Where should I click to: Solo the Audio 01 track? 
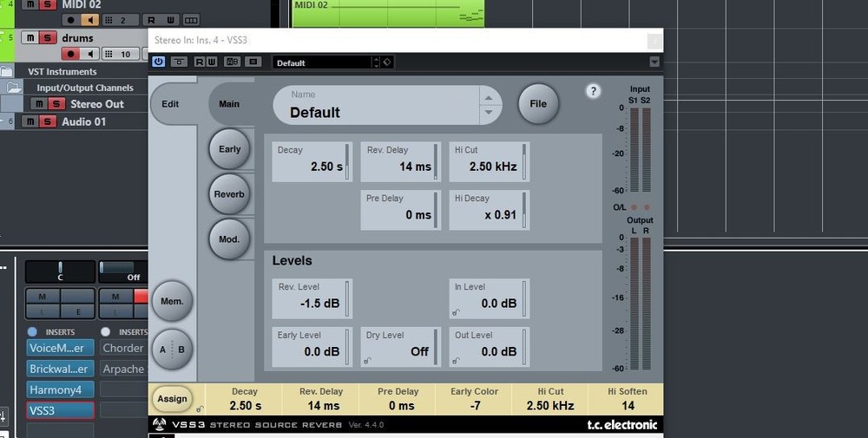(49, 122)
